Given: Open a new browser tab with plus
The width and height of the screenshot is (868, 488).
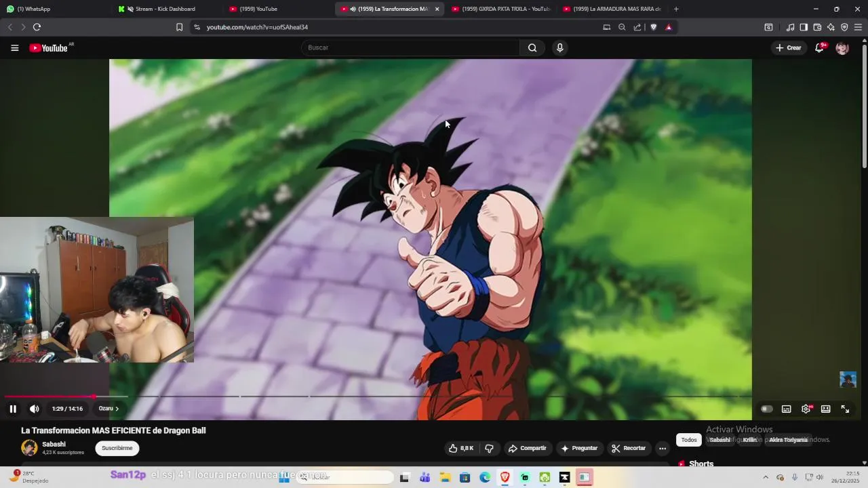Looking at the screenshot, I should pyautogui.click(x=676, y=9).
